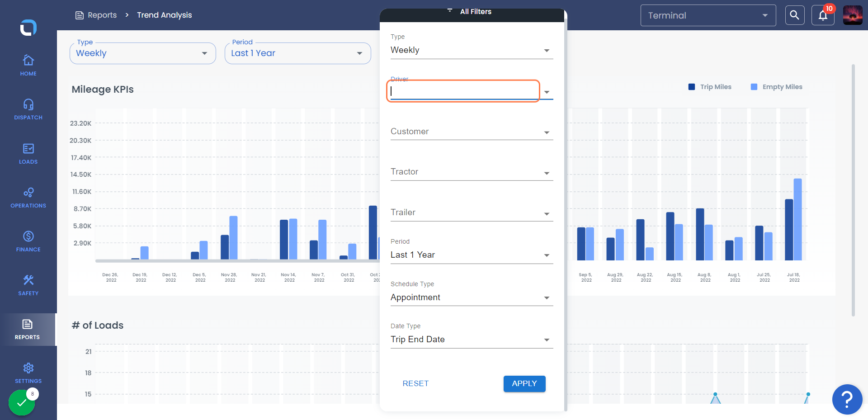Open notifications bell with 10 badge
This screenshot has height=420, width=868.
point(823,15)
